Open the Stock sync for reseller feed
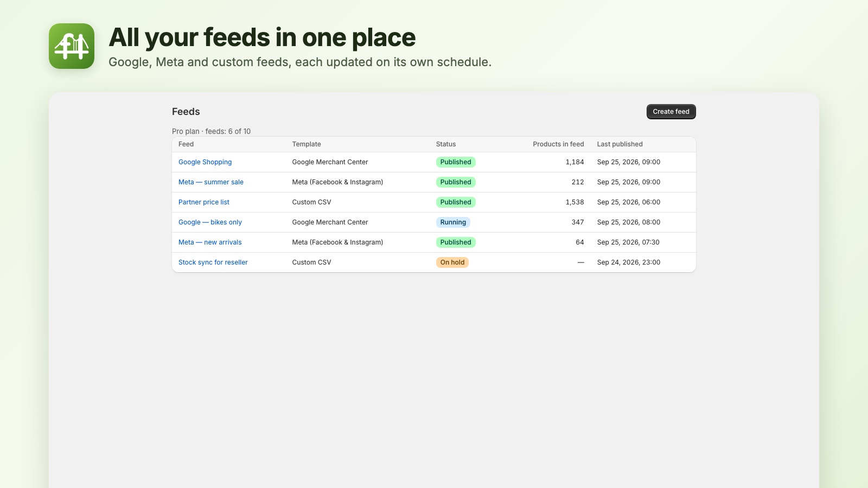Screen dimensions: 868x488 (213, 262)
